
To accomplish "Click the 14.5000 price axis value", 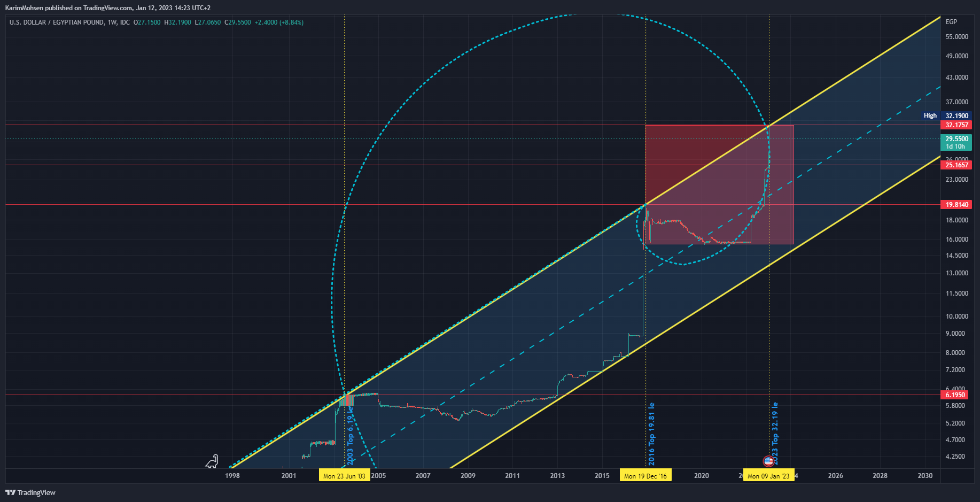I will (x=957, y=256).
